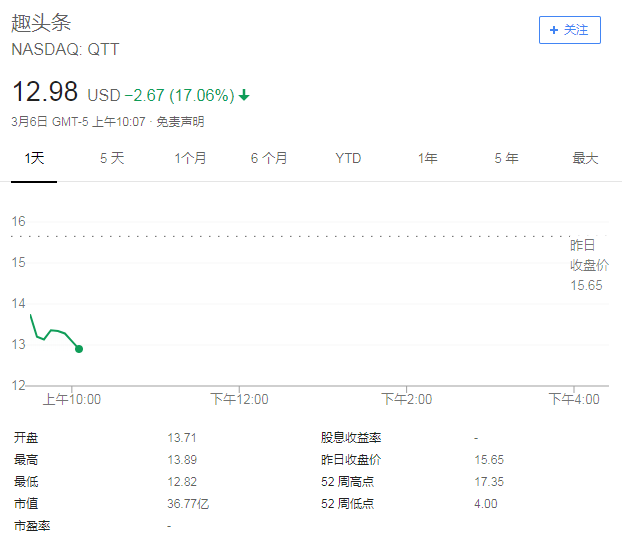Click the 昨日收盘价 table label
The height and width of the screenshot is (544, 622).
[x=351, y=459]
